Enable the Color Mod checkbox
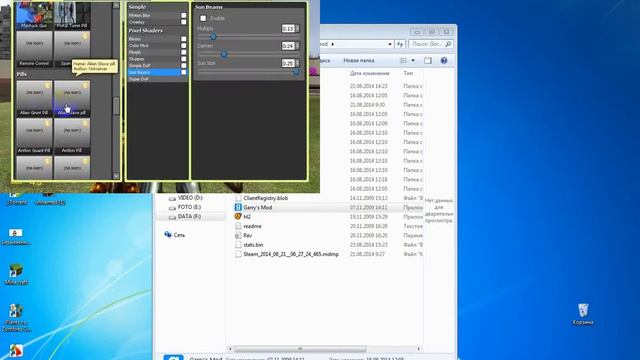Viewport: 640px width, 360px height. tap(184, 46)
